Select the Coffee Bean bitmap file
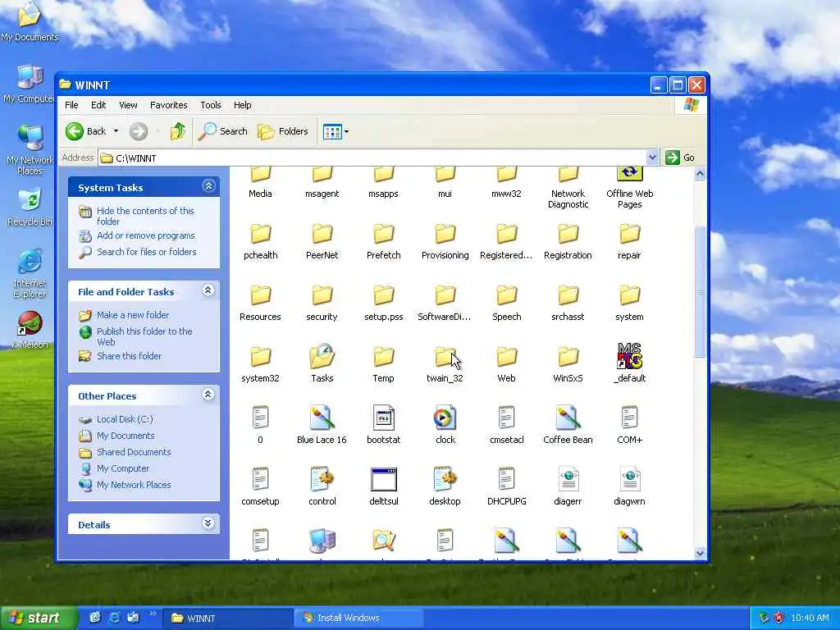This screenshot has height=630, width=840. point(568,418)
